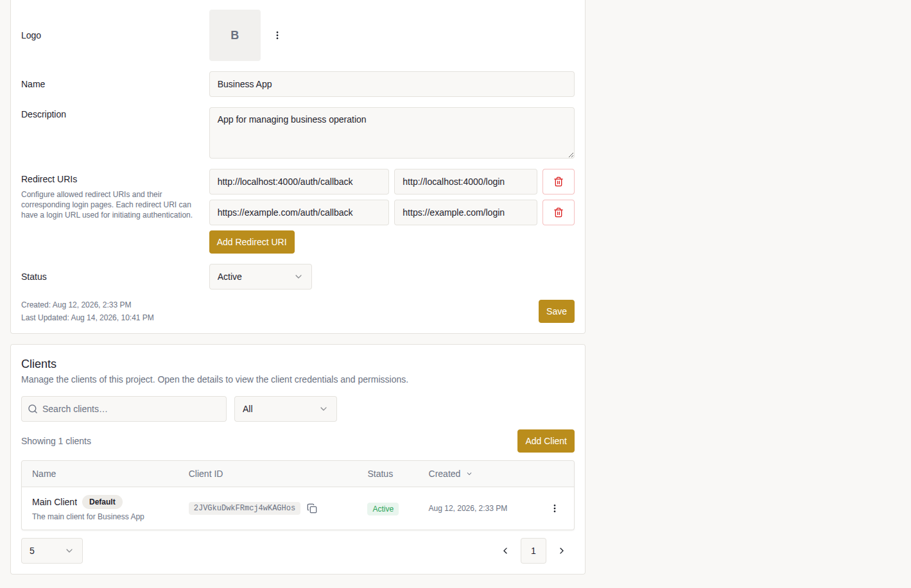Edit the Name field Business App
Viewport: 911px width, 588px height.
coord(392,84)
